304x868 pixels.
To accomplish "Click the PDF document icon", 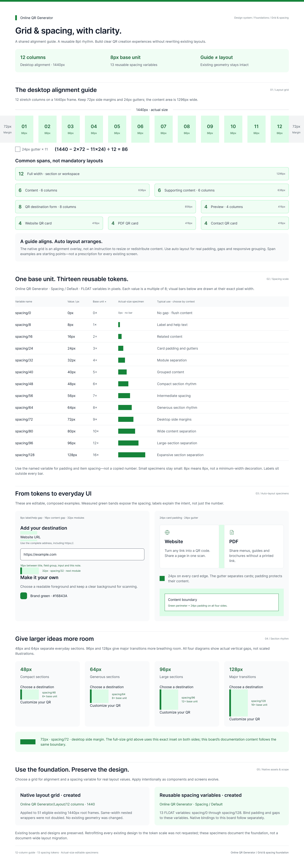I will click(232, 532).
